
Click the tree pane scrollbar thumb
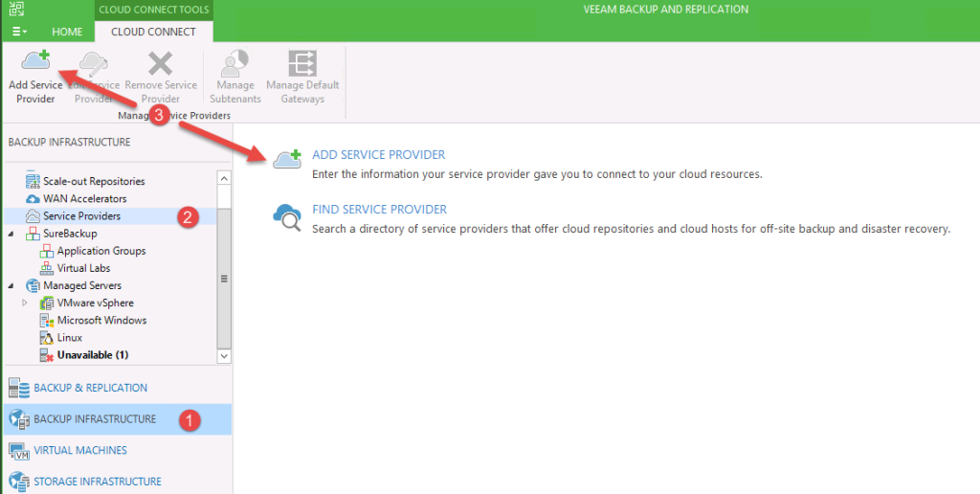click(224, 279)
